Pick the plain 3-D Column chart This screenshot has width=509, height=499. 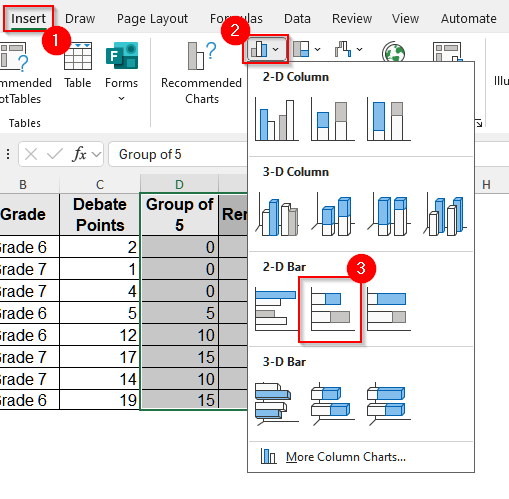click(445, 214)
